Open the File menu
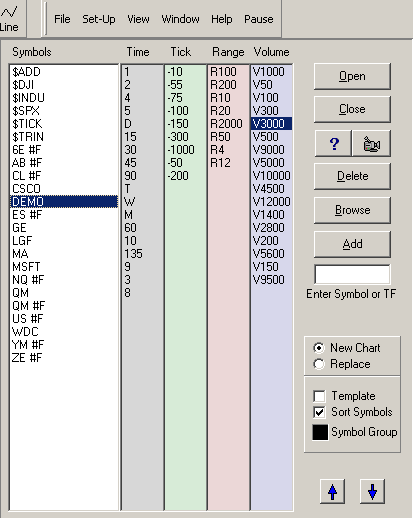 pyautogui.click(x=62, y=19)
